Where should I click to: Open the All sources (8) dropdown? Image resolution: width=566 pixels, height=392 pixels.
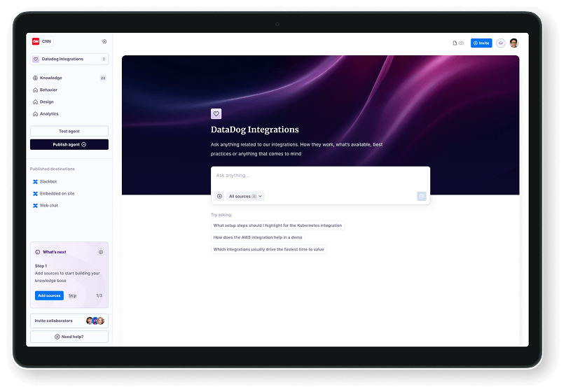coord(245,196)
